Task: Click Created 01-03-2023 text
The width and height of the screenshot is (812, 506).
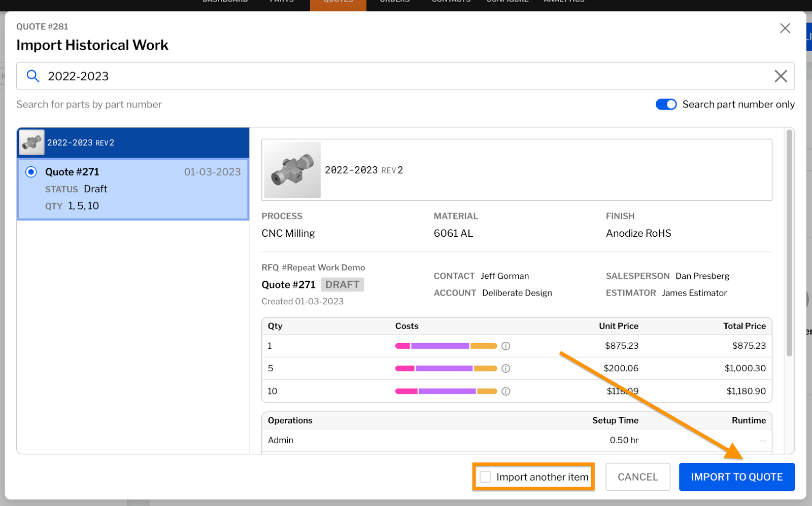Action: [302, 301]
